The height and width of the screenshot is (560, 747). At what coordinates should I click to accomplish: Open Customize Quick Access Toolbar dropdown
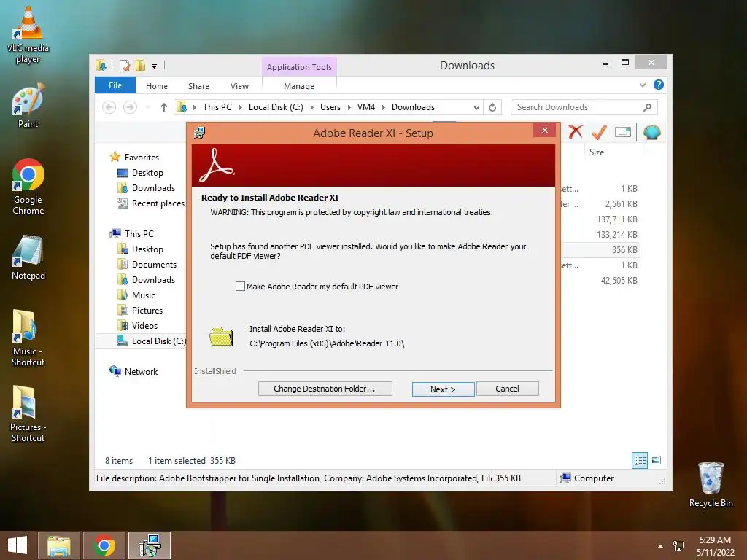[155, 66]
